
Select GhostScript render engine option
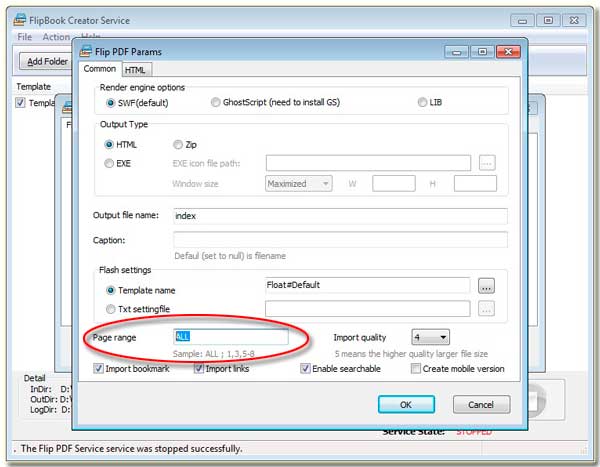215,102
